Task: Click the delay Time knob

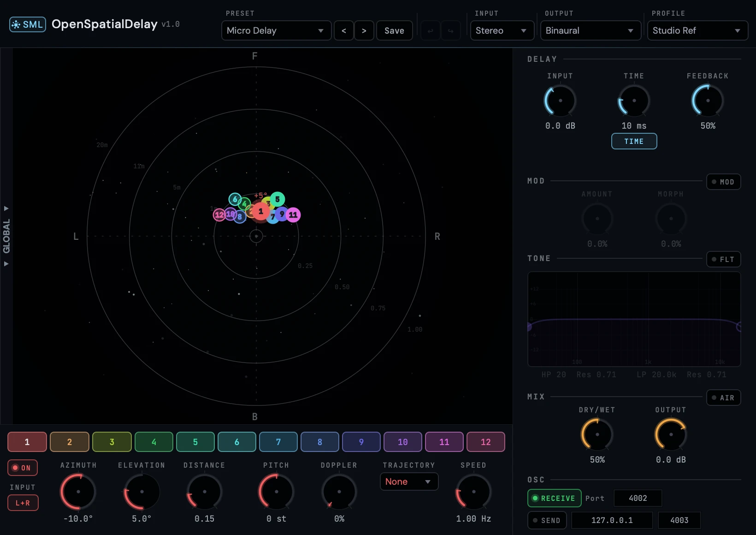Action: [x=634, y=101]
